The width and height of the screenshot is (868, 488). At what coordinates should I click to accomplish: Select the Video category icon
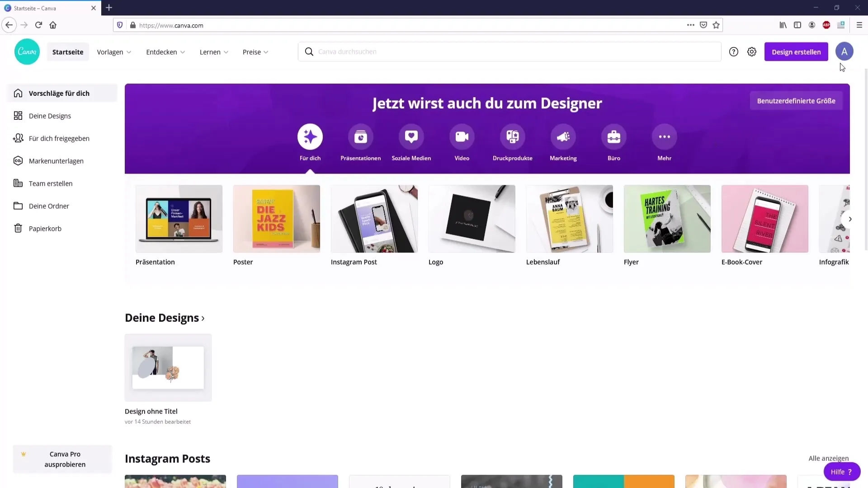tap(462, 136)
